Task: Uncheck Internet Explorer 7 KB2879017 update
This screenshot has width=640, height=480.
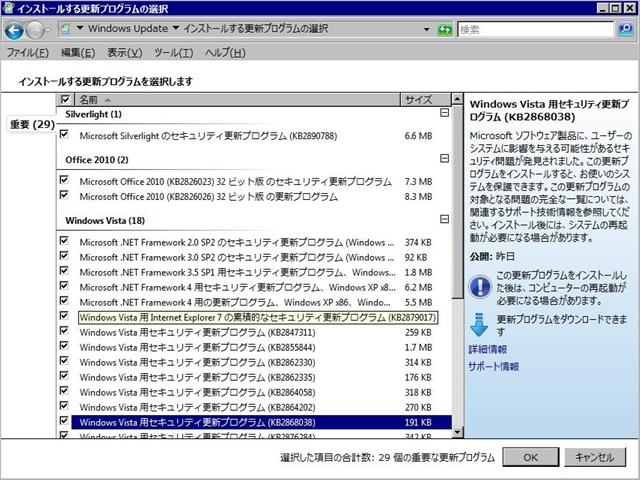Action: pyautogui.click(x=64, y=316)
